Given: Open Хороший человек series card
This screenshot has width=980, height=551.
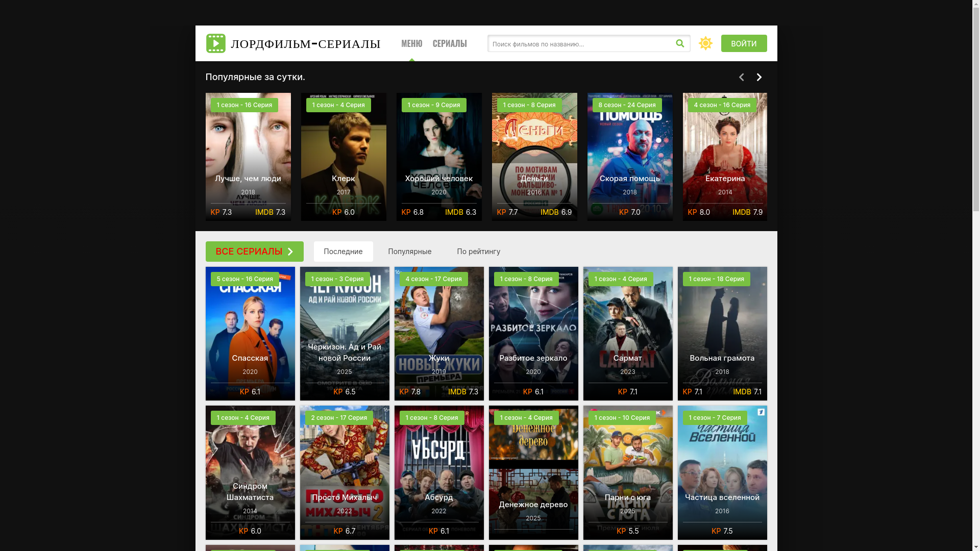Looking at the screenshot, I should [x=439, y=157].
